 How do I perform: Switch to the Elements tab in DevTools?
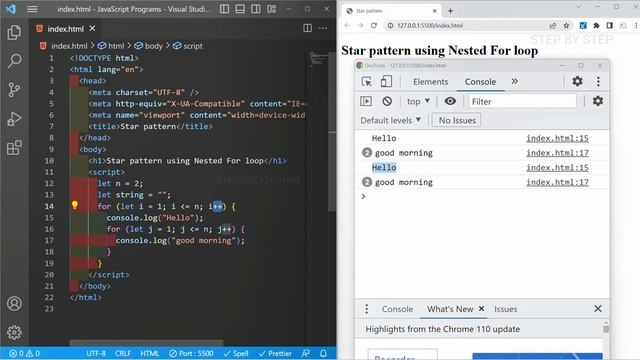tap(430, 82)
